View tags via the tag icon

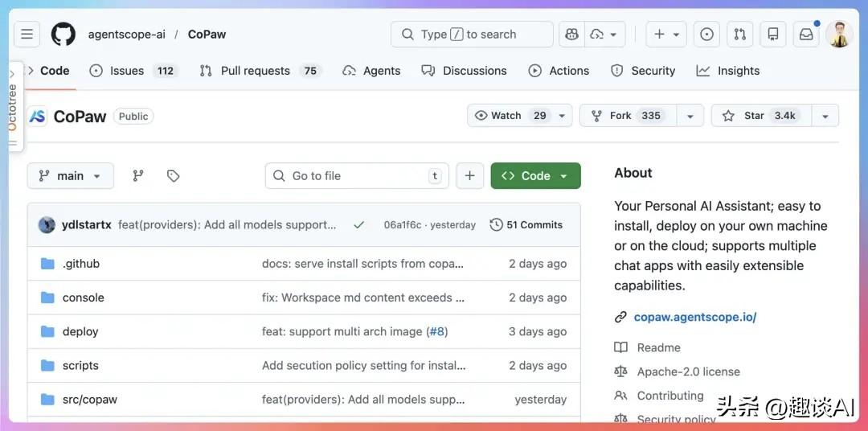174,175
